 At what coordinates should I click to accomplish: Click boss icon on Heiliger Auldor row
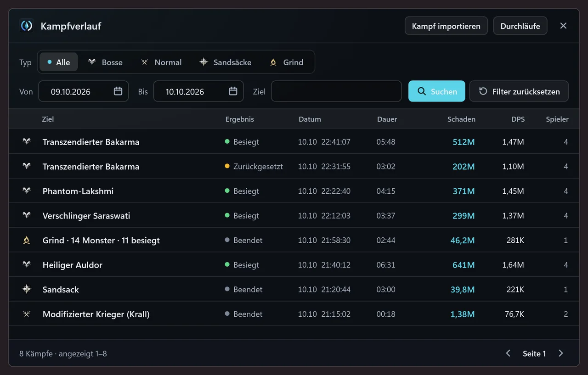pos(27,264)
